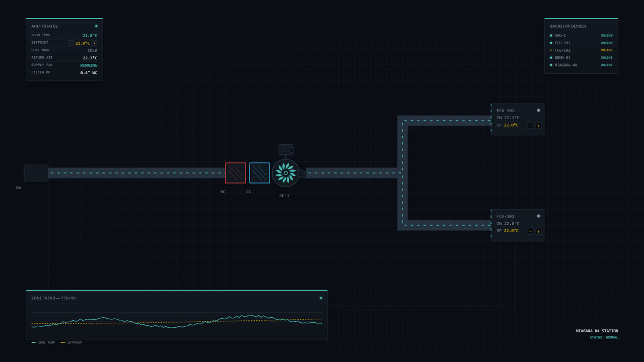Viewport: 644px width, 362px height.
Task: Lower the FCU-101 setpoint with minus
Action: (530, 126)
